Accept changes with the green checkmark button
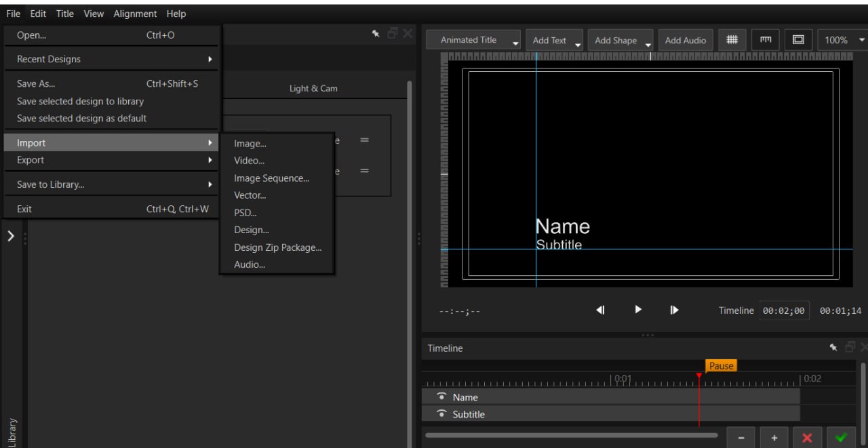Viewport: 868px width, 448px height. point(841,438)
